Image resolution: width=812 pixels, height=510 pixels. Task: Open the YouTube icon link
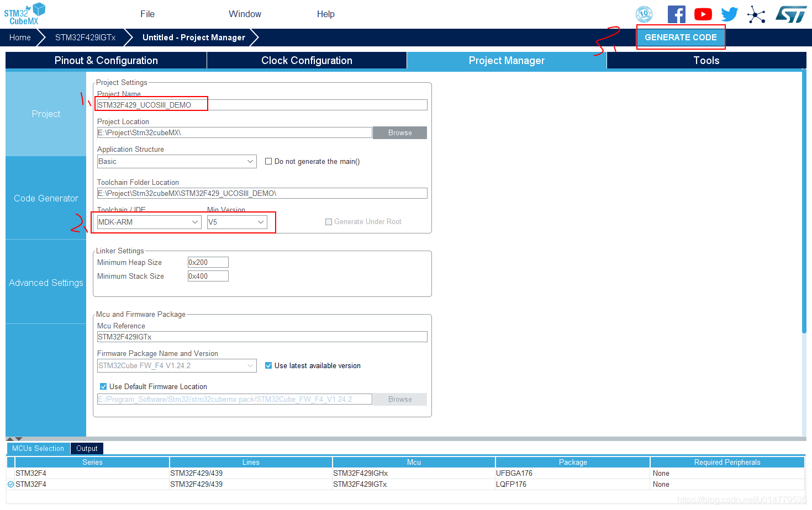coord(703,14)
